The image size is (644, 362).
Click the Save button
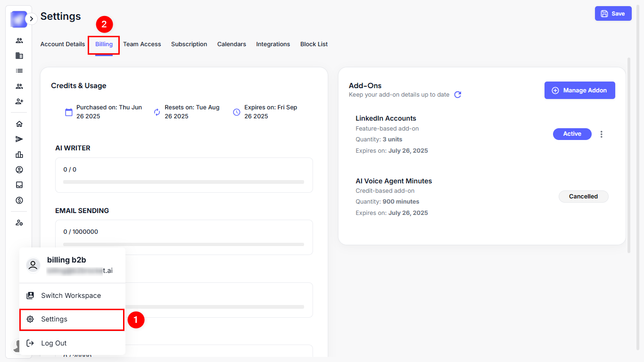(x=613, y=14)
